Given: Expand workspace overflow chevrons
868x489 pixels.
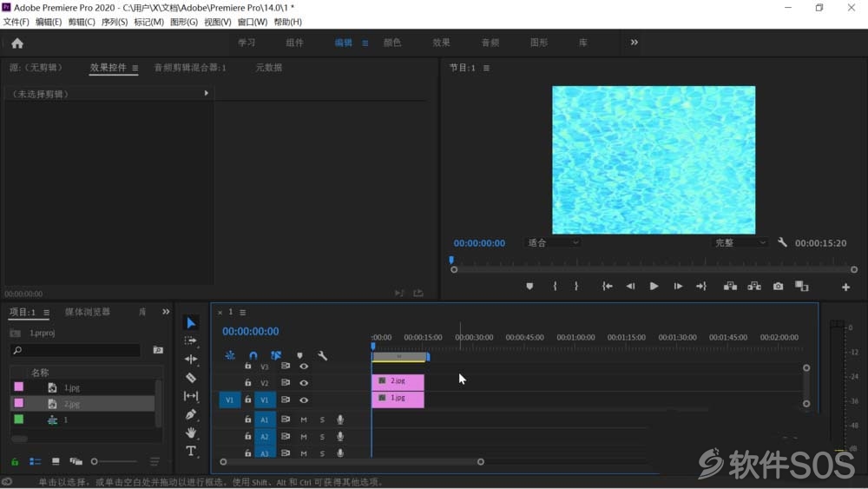Looking at the screenshot, I should pos(635,42).
